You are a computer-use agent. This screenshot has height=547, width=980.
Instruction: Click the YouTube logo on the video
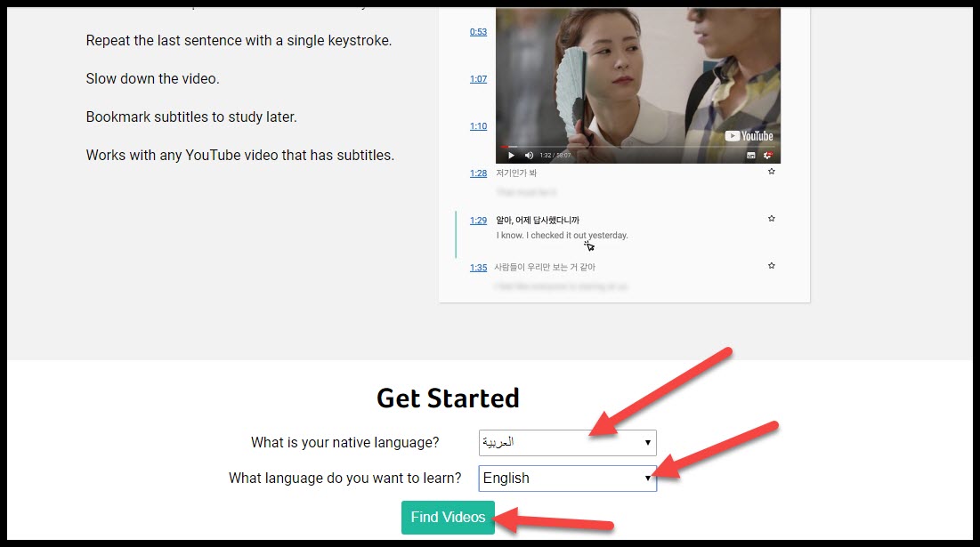pyautogui.click(x=749, y=136)
